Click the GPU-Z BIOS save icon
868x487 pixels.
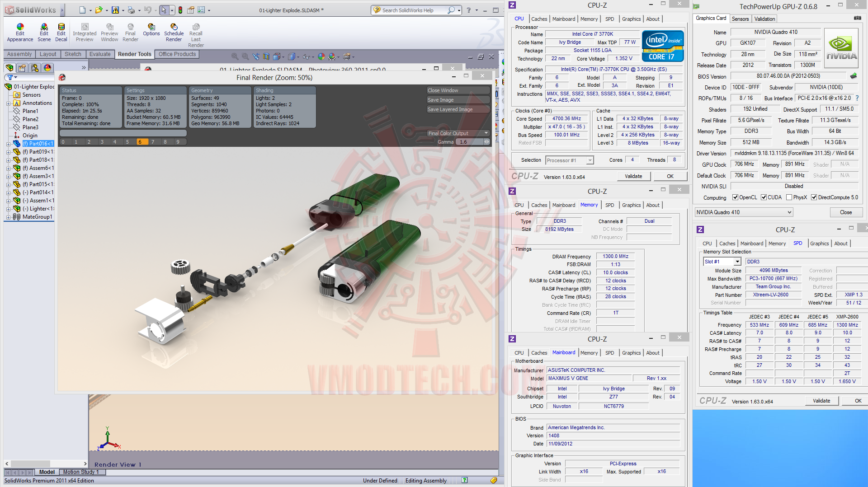pos(854,76)
